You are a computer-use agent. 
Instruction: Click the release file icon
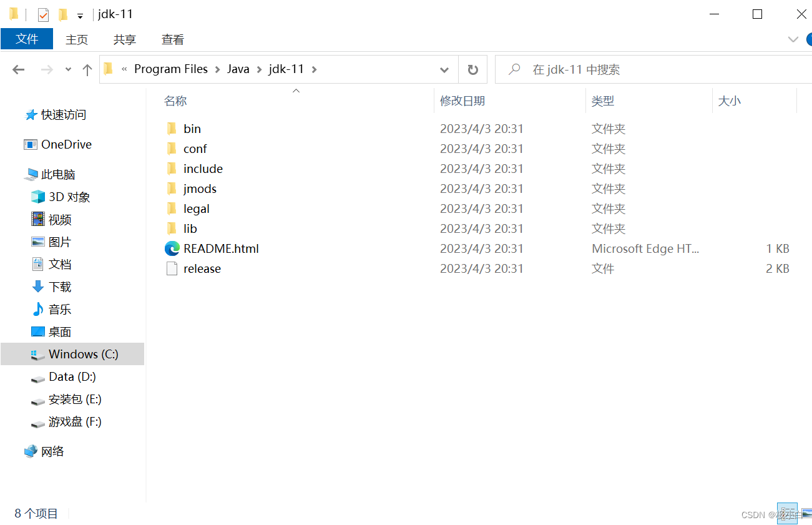coord(172,268)
